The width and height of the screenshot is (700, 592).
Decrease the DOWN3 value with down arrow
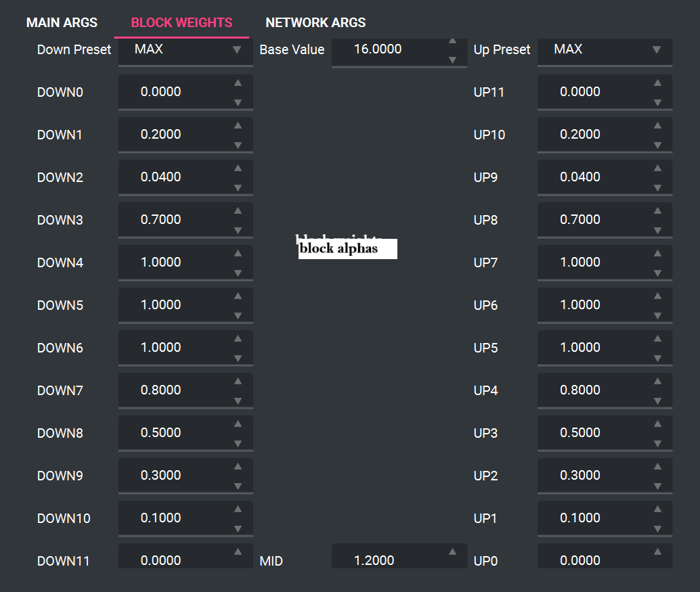[238, 231]
